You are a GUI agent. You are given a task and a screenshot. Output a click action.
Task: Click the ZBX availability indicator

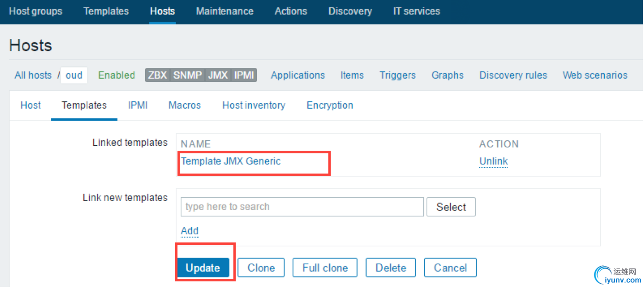pos(158,75)
